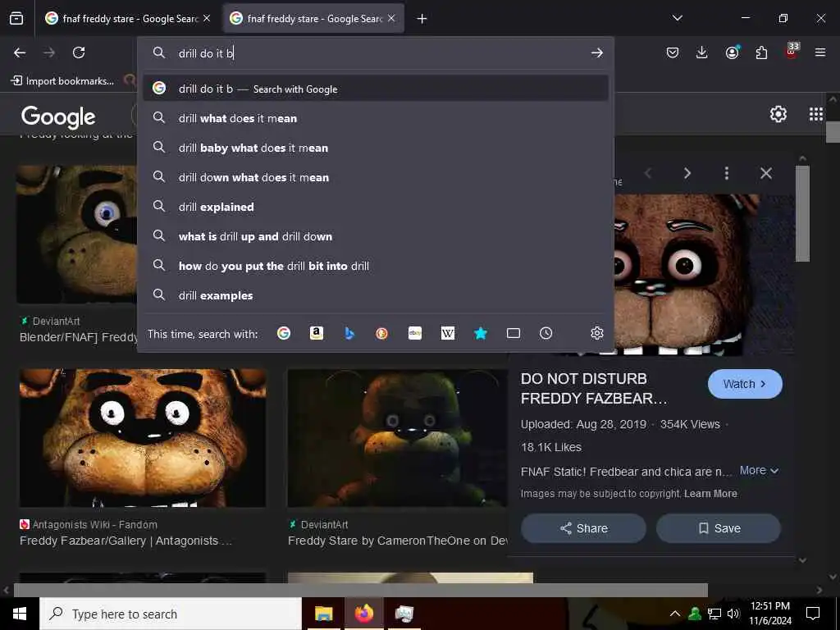
Task: Pick 'what is drill up and drill down'
Action: (x=376, y=236)
